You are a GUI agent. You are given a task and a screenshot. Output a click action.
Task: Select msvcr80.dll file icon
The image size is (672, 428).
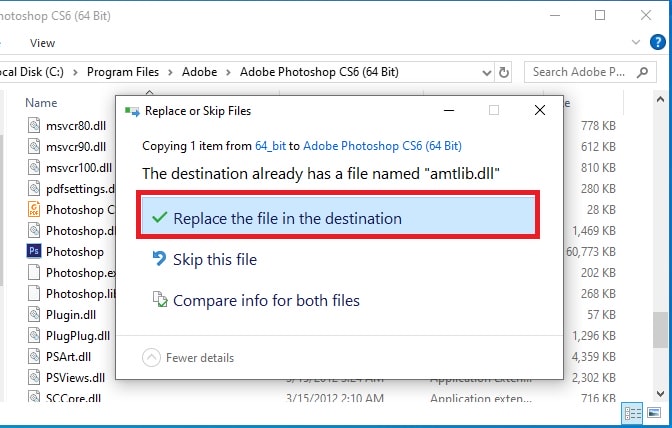point(34,125)
